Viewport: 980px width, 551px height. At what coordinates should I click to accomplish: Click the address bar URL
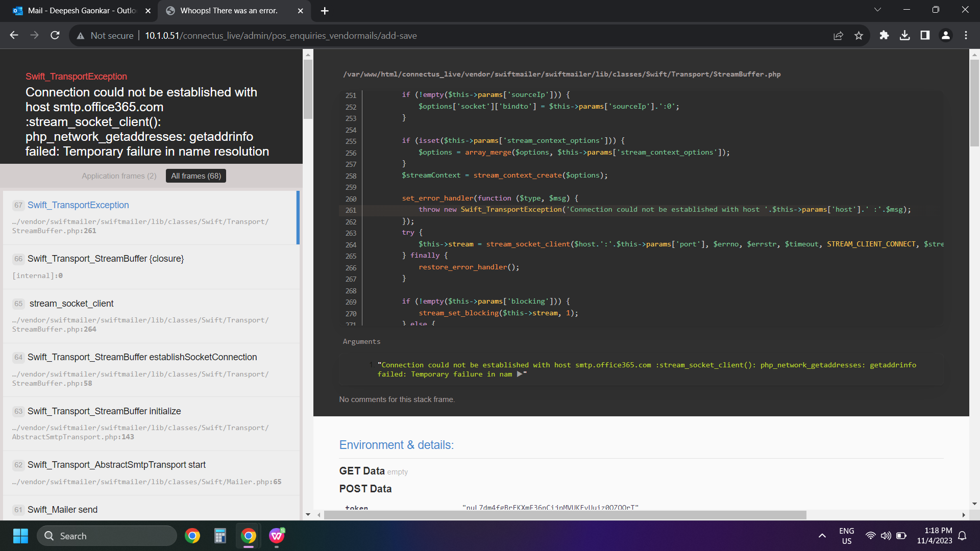tap(281, 36)
